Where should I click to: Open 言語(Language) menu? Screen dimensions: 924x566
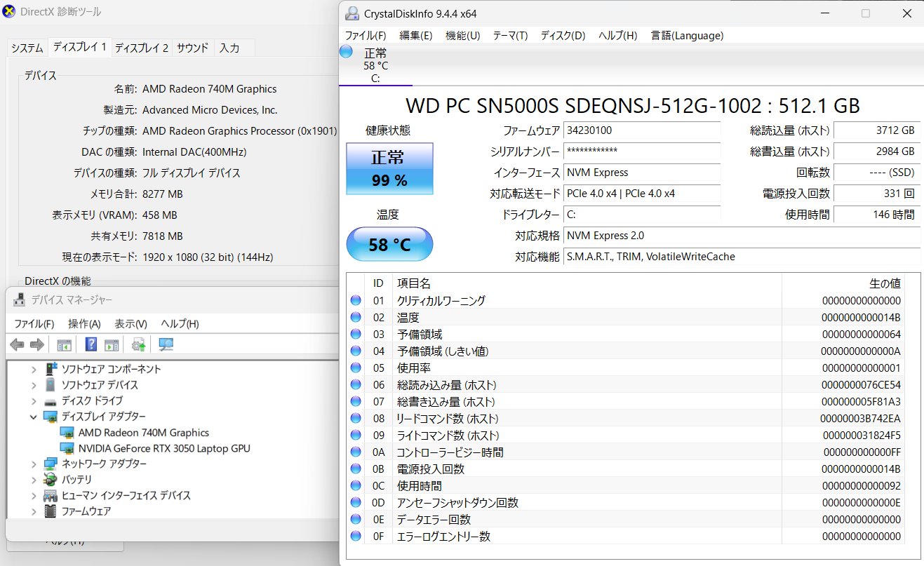[x=687, y=35]
